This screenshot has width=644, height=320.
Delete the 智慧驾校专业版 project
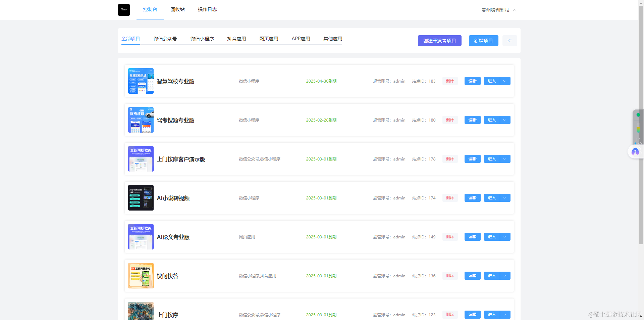point(450,81)
